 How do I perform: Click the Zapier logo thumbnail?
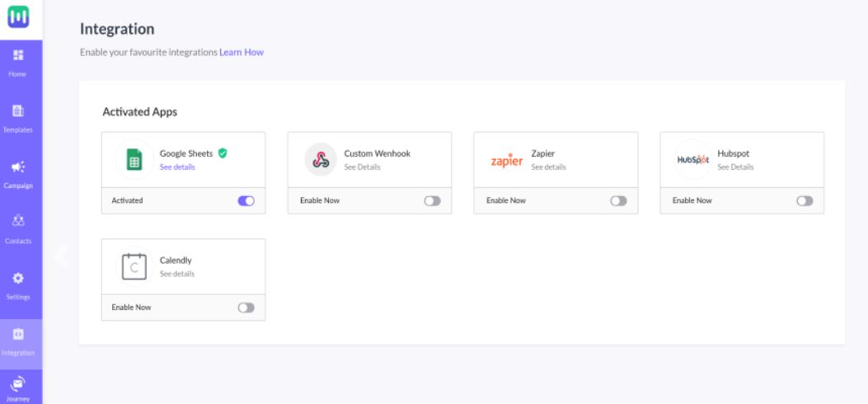[x=507, y=159]
